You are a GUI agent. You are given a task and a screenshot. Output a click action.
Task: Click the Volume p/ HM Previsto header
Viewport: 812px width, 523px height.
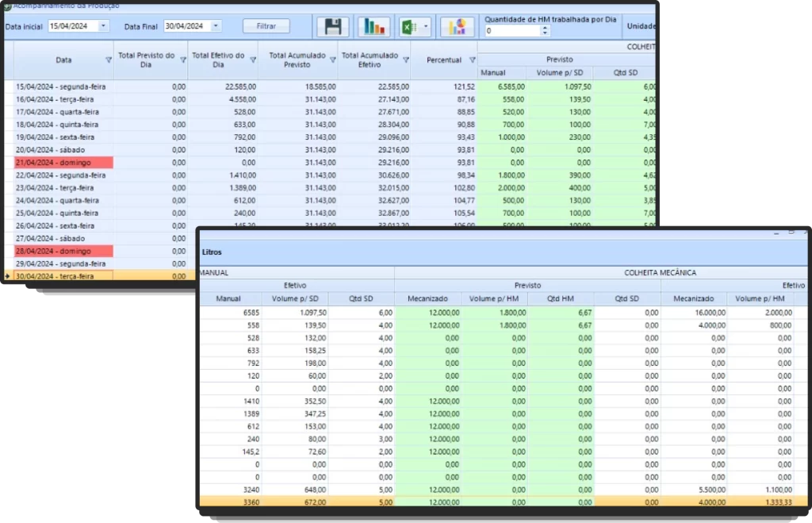coord(494,298)
